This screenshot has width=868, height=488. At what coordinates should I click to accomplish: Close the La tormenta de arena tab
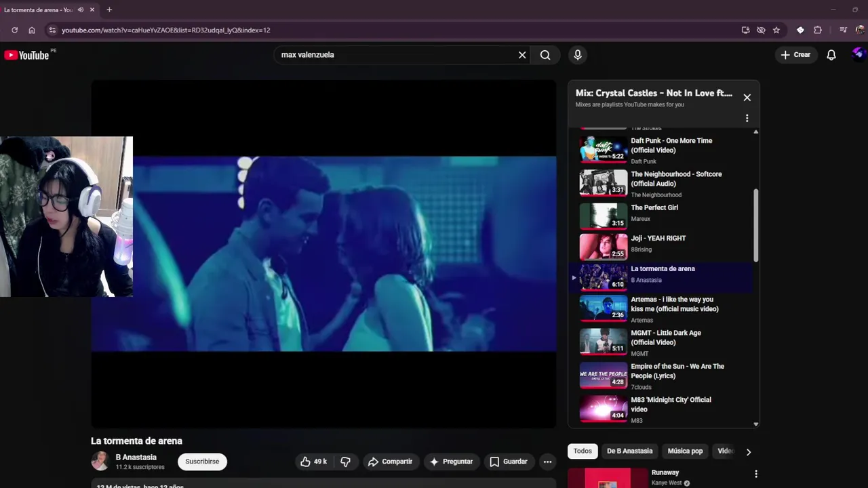93,9
